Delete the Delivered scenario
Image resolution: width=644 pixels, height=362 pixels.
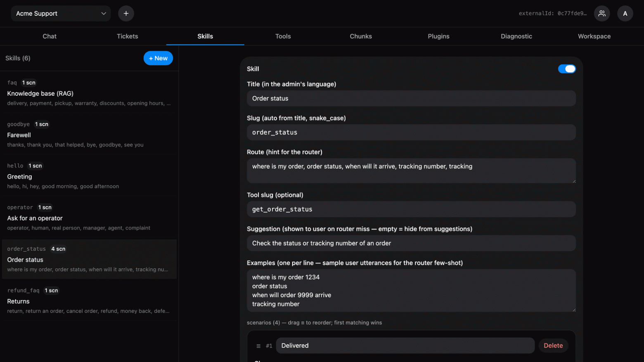pyautogui.click(x=553, y=345)
